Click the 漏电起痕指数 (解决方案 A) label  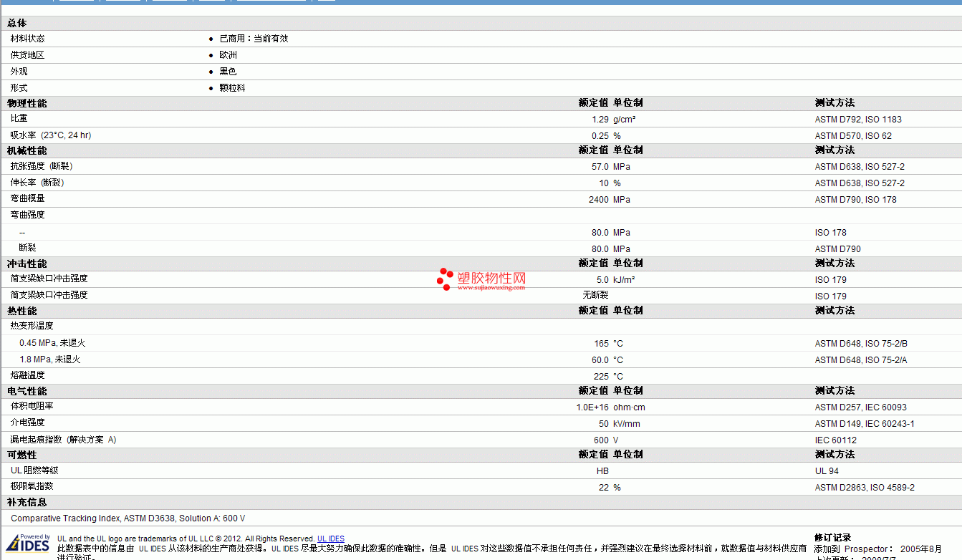tap(63, 440)
